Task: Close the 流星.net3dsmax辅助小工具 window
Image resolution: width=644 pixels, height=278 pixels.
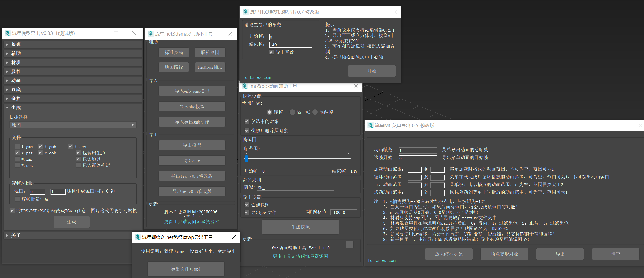Action: click(230, 34)
